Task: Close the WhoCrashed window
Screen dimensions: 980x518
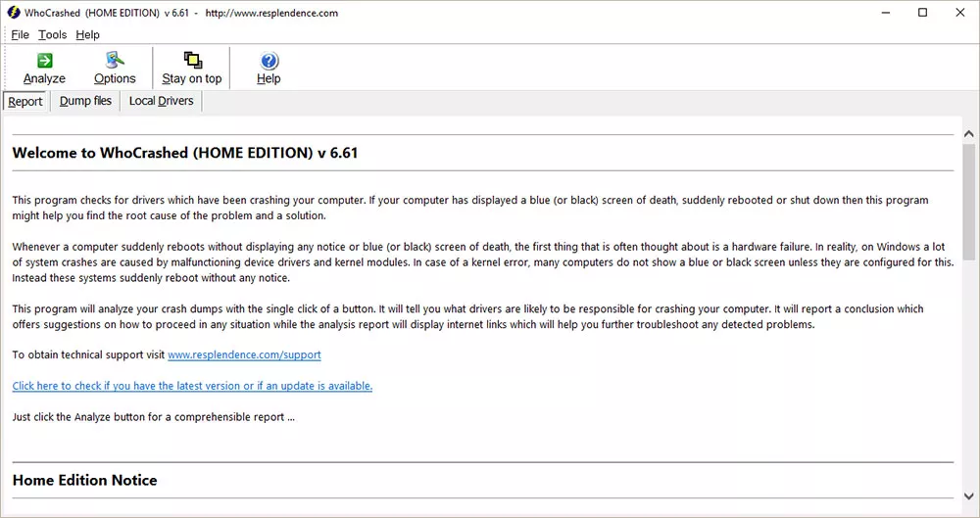Action: 960,13
